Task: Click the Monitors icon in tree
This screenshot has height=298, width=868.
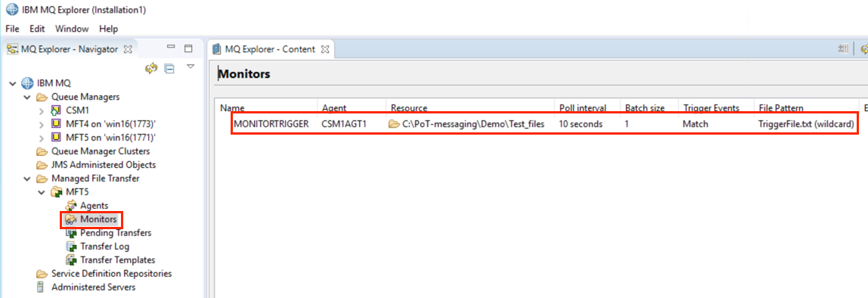Action: [x=71, y=219]
